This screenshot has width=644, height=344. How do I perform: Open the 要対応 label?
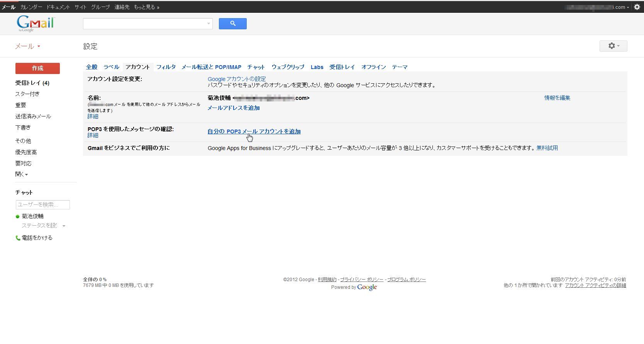tap(23, 164)
